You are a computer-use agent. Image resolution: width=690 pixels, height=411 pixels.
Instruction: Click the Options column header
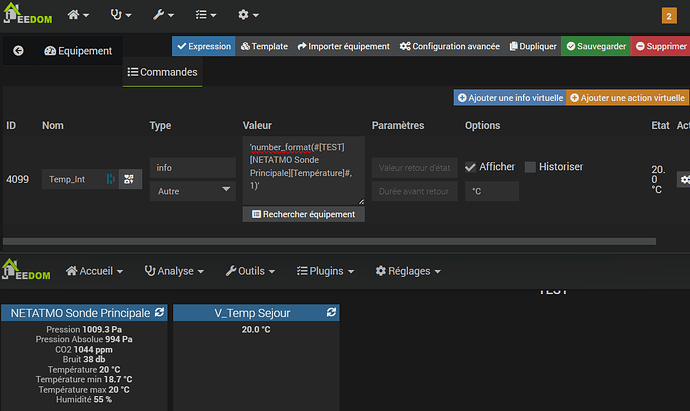tap(482, 125)
